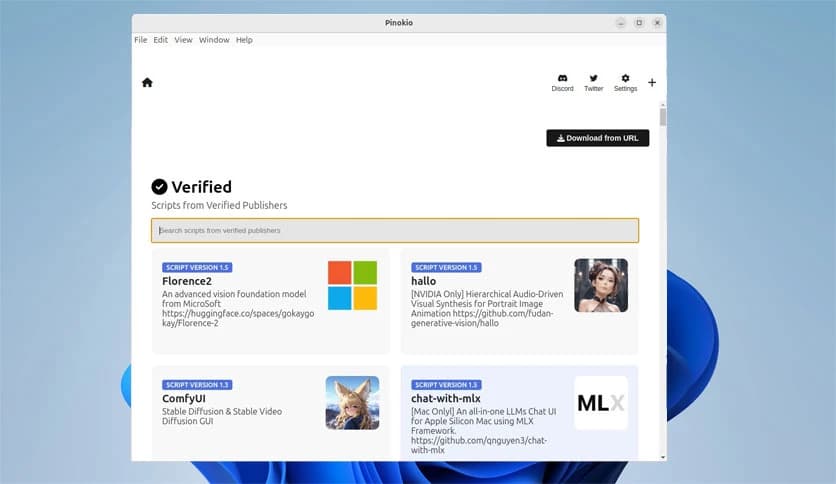Click the chat-with-mlx MLX logo thumbnail
The image size is (836, 484).
[601, 403]
